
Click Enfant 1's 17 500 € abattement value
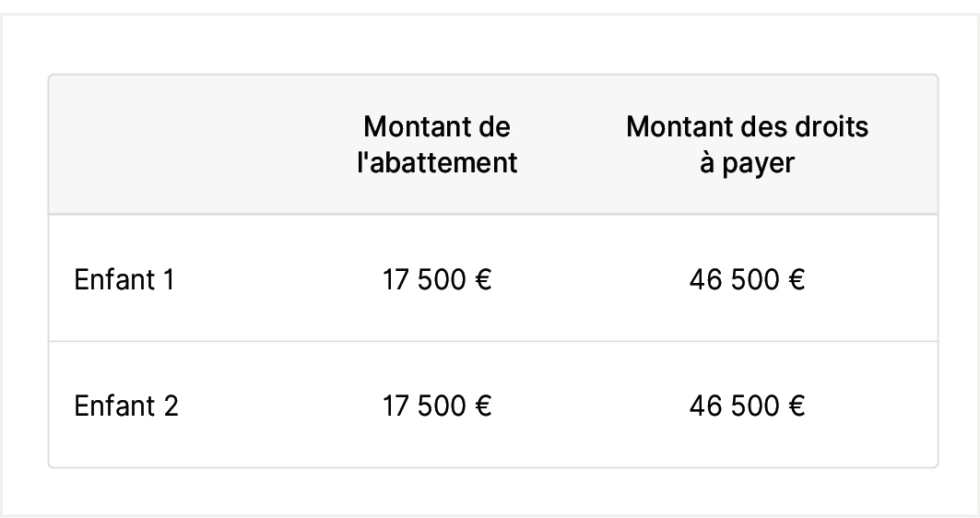(x=437, y=279)
